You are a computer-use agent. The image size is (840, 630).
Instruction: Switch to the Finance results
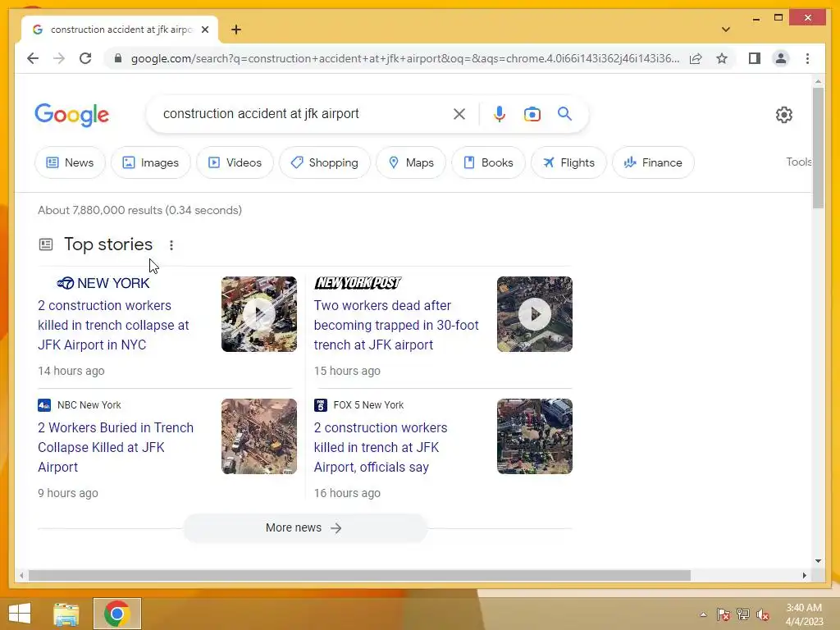point(653,162)
